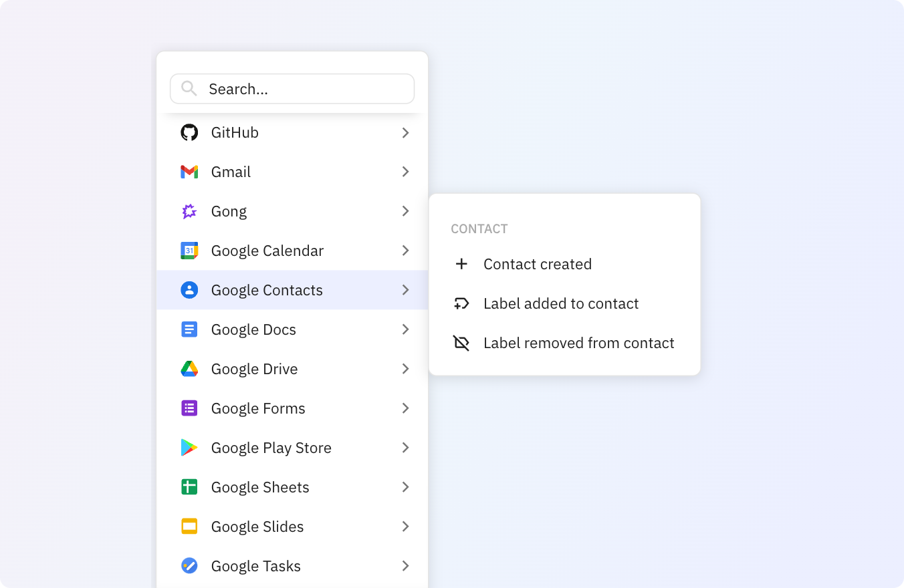Open the Google Play Store entry

tap(292, 448)
